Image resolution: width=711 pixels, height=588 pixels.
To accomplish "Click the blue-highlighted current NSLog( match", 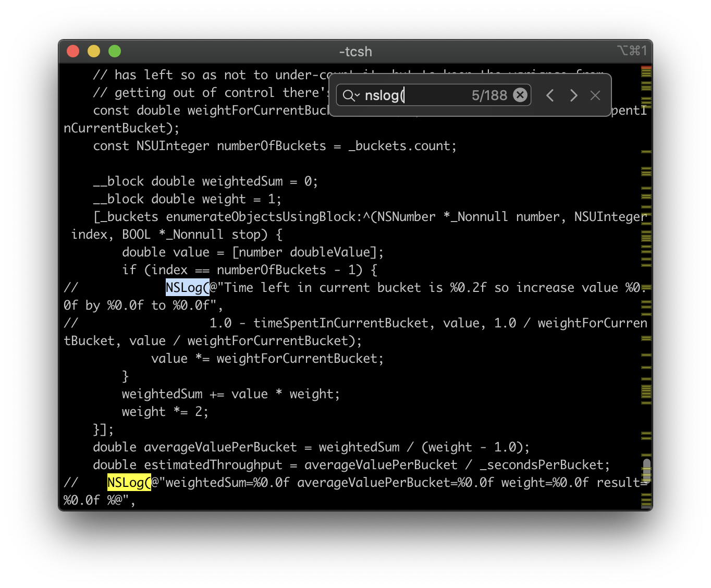I will point(188,287).
